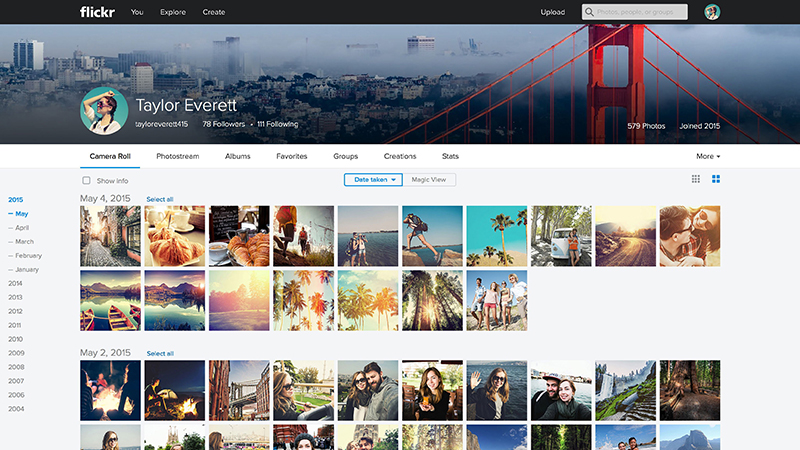Click the tayloreverett415 username
The height and width of the screenshot is (450, 800).
[161, 124]
